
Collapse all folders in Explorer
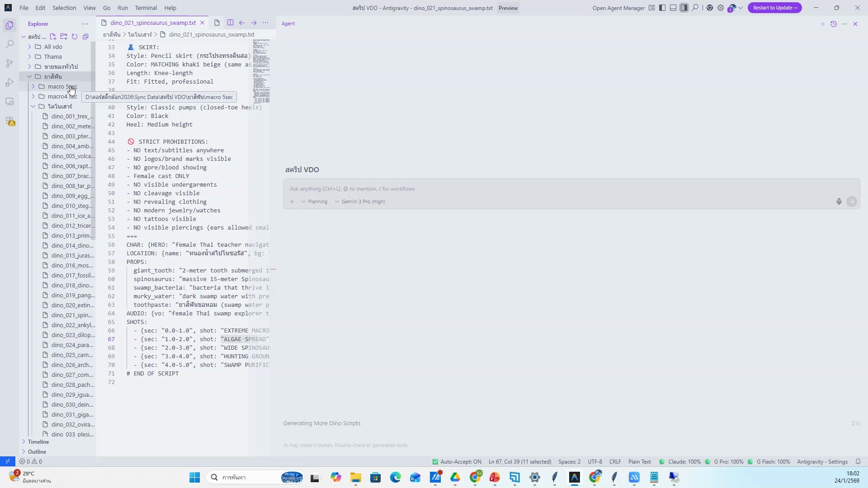click(85, 37)
